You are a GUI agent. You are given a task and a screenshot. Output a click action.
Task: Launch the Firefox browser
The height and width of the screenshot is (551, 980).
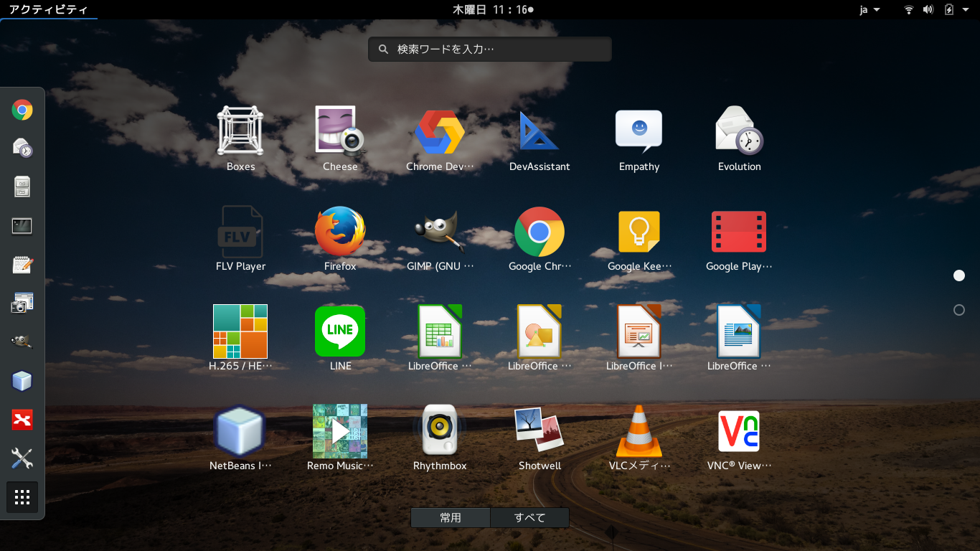pos(339,232)
